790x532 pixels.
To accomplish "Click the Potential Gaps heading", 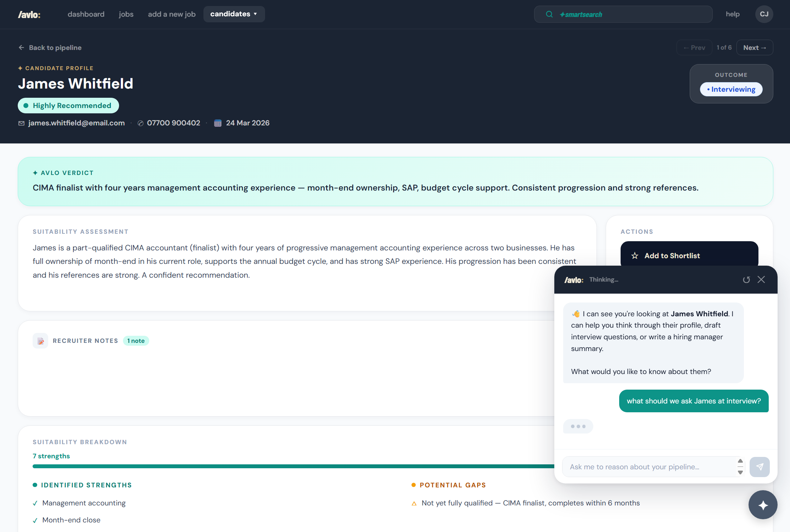I will pos(453,485).
